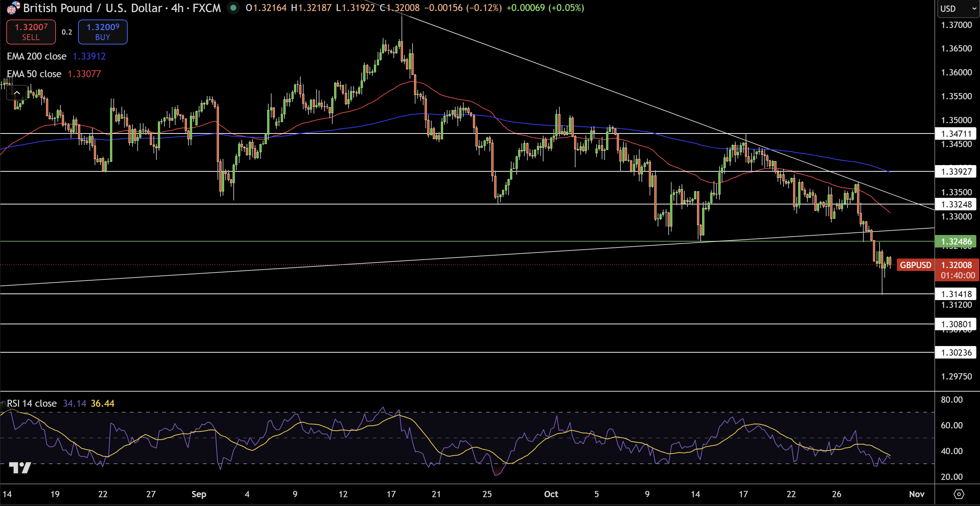Select the EMA 200 close indicator label
The height and width of the screenshot is (506, 980).
click(x=36, y=56)
